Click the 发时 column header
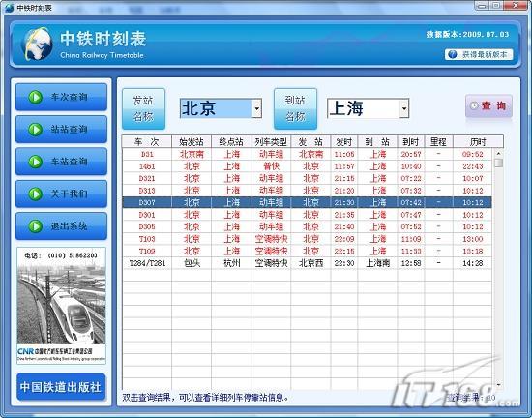 (x=344, y=141)
